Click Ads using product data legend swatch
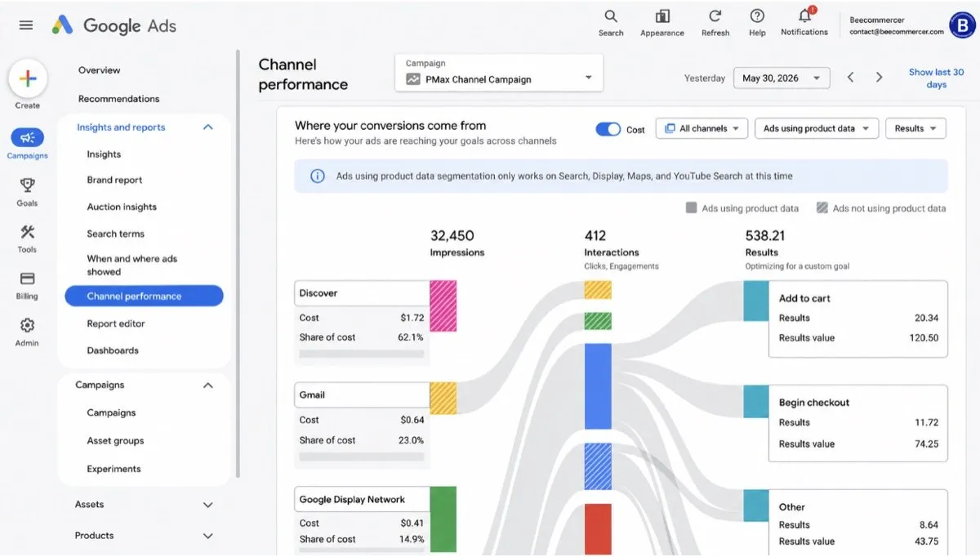980x557 pixels. point(692,208)
